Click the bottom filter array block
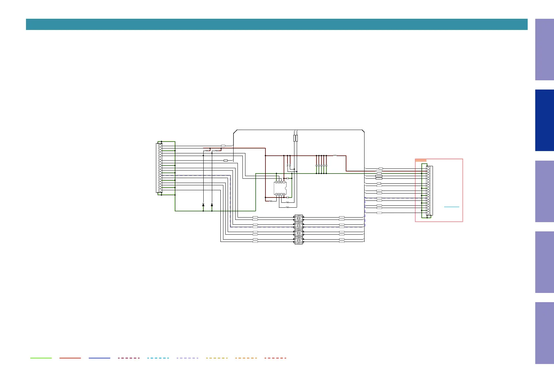Screen dimensions: 554x392 299,240
